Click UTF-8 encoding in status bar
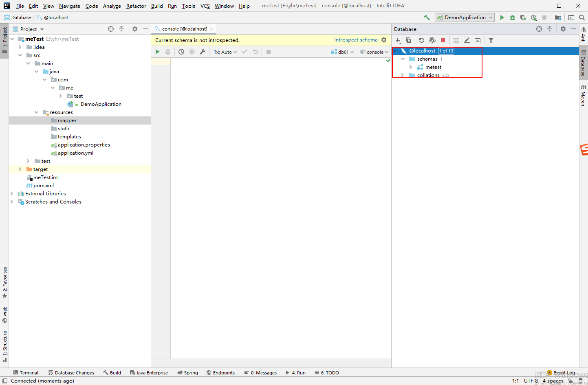 [x=531, y=381]
